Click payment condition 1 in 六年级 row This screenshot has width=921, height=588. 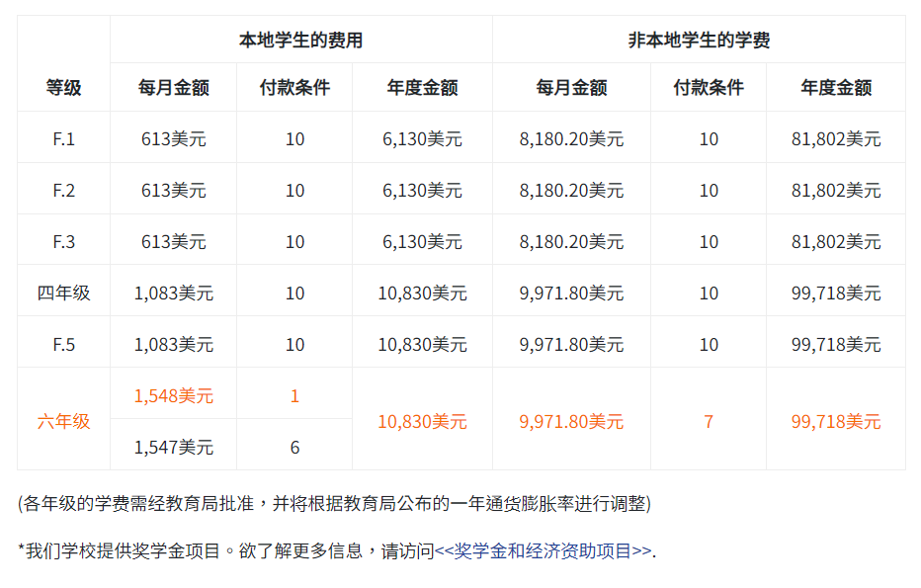tap(294, 396)
